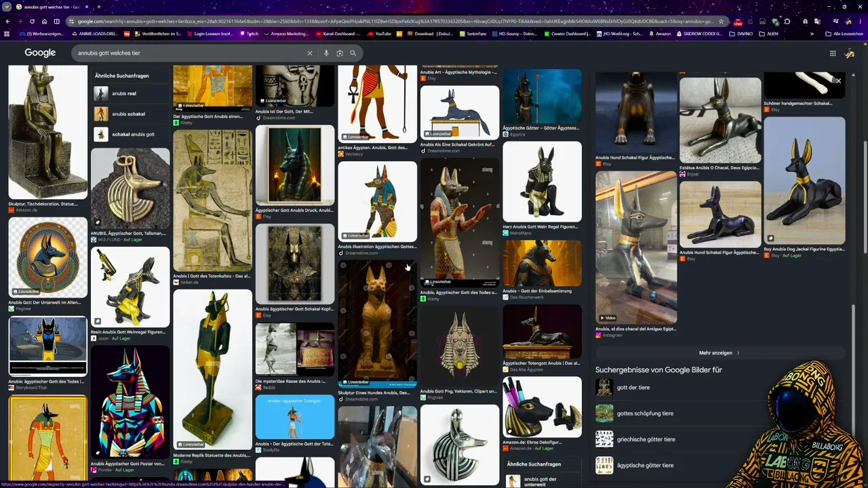
Task: Open the SerienFans bookmark
Action: tap(473, 33)
